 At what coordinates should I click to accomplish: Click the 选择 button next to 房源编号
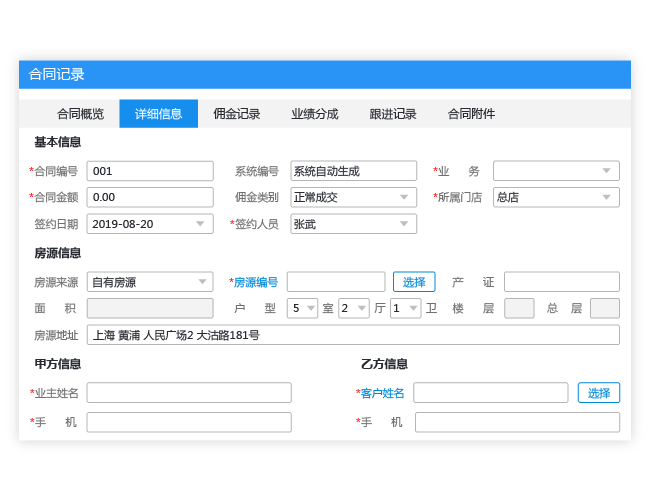click(414, 282)
